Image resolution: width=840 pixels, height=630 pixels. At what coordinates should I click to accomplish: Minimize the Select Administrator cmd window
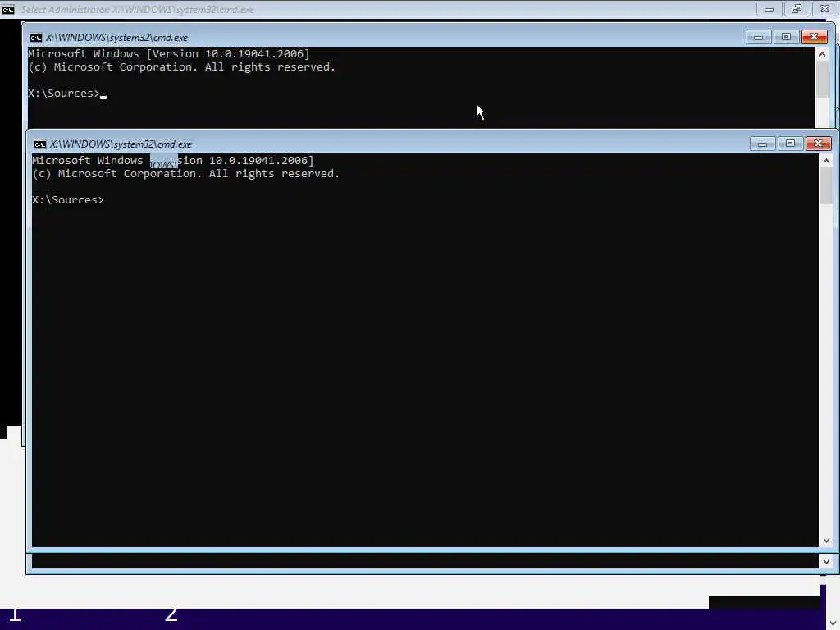point(769,9)
